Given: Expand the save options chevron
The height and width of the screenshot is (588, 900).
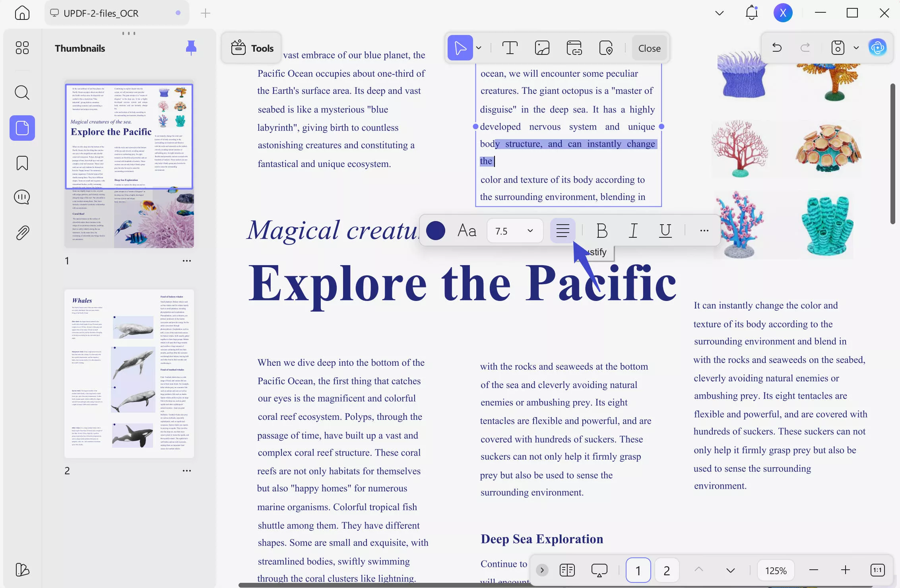Looking at the screenshot, I should point(855,48).
